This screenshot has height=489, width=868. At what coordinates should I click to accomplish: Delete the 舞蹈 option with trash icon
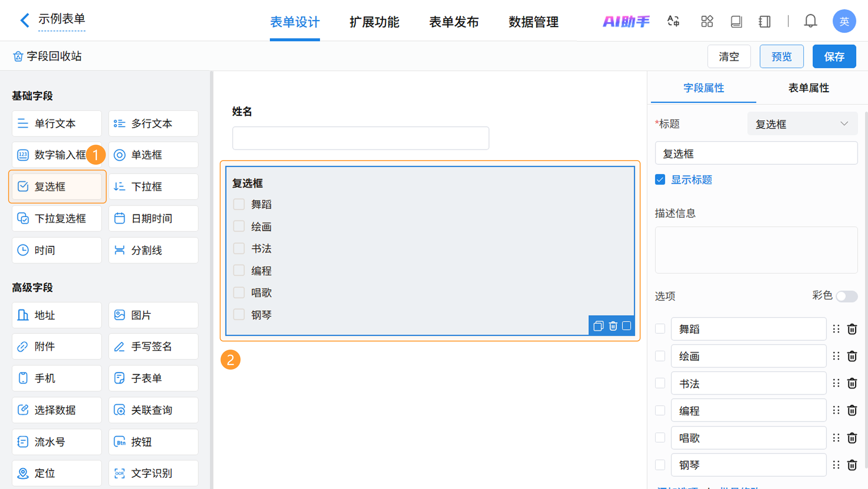(852, 329)
